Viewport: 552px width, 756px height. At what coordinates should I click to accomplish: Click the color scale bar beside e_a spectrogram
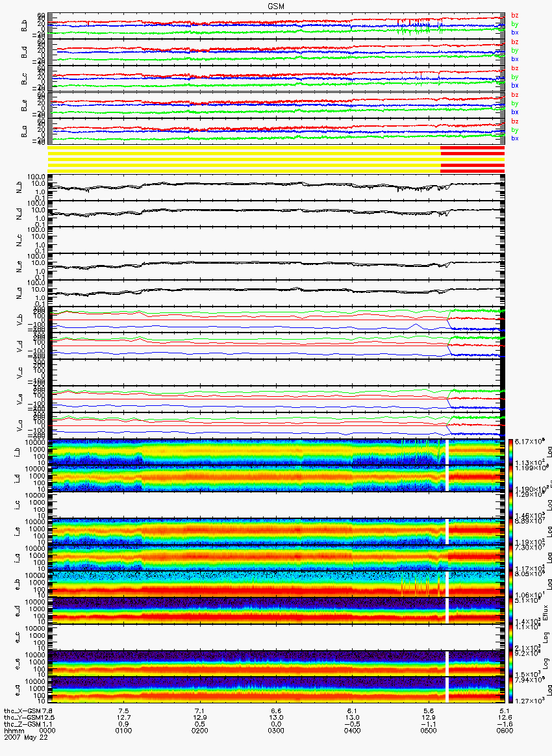(509, 690)
